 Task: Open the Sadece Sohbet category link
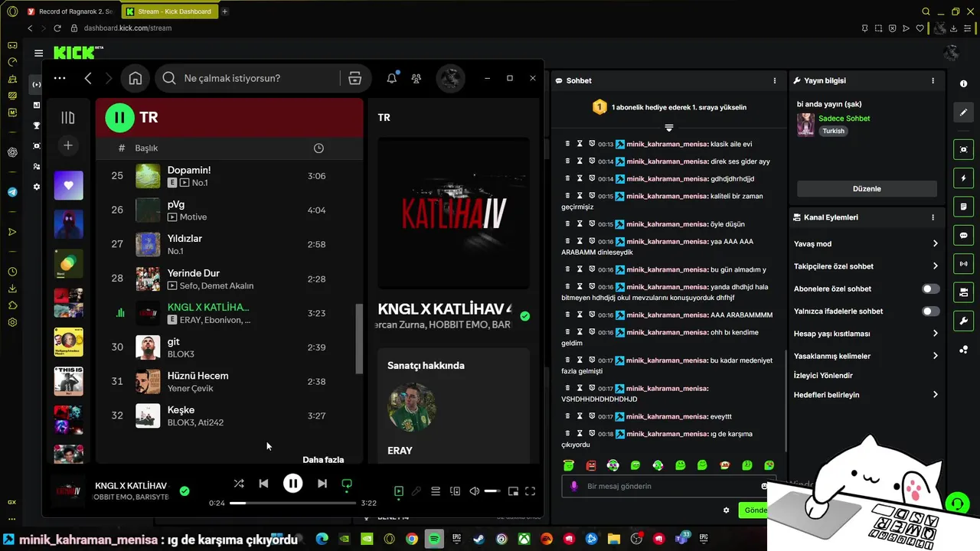(844, 119)
